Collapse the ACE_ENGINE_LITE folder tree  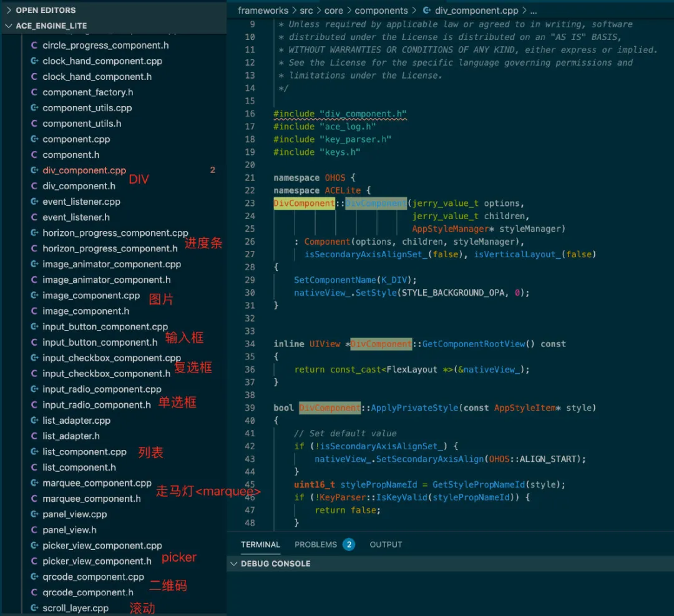pyautogui.click(x=9, y=26)
